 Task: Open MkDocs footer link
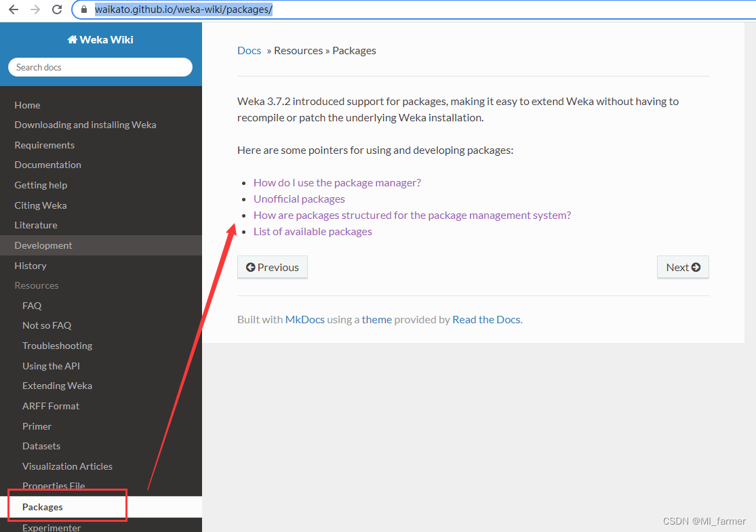pos(304,319)
